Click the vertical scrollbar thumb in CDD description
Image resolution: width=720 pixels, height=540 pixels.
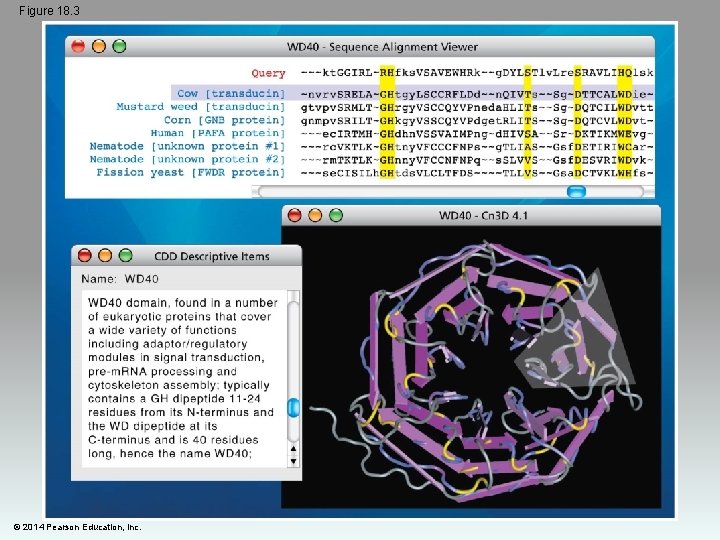click(x=293, y=408)
